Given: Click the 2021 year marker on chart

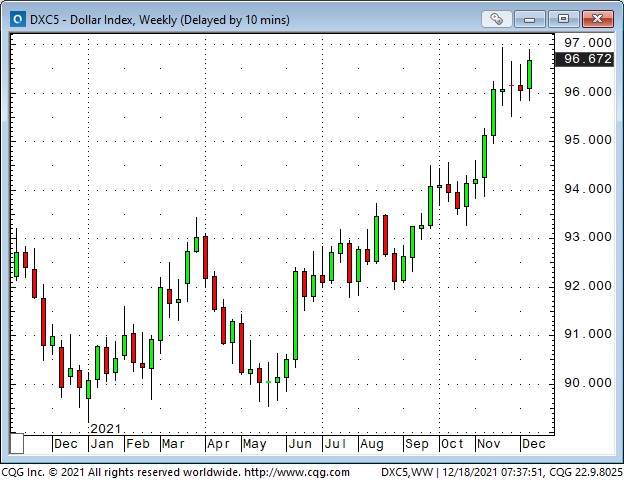Looking at the screenshot, I should point(105,429).
